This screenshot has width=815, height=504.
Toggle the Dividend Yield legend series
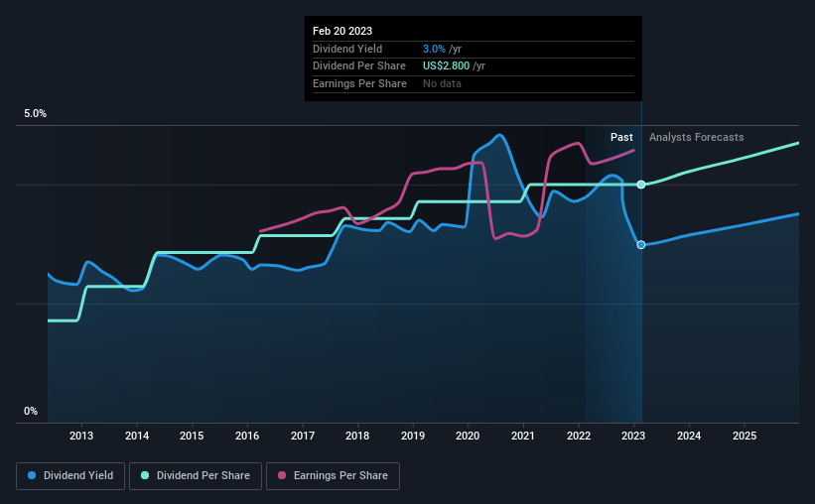70,476
